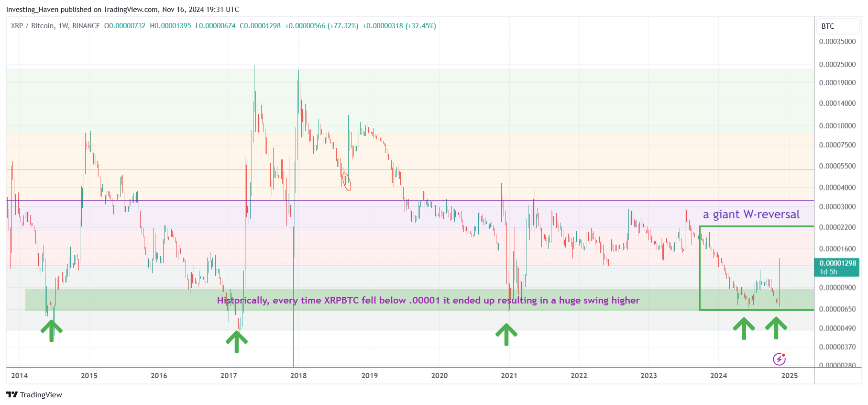Click the 2019 label on time axis
Viewport: 868px width, 405px height.
tap(370, 376)
